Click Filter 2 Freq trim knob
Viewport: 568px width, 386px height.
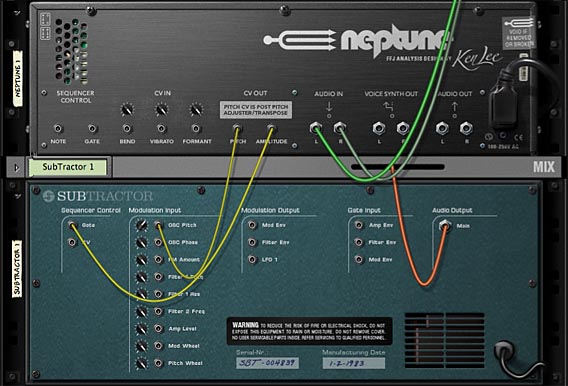pyautogui.click(x=142, y=311)
